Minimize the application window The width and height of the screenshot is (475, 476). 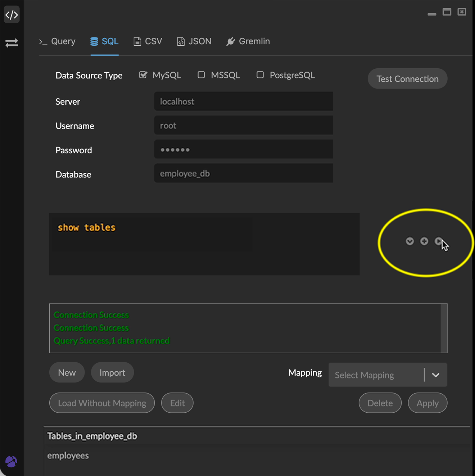pyautogui.click(x=432, y=14)
